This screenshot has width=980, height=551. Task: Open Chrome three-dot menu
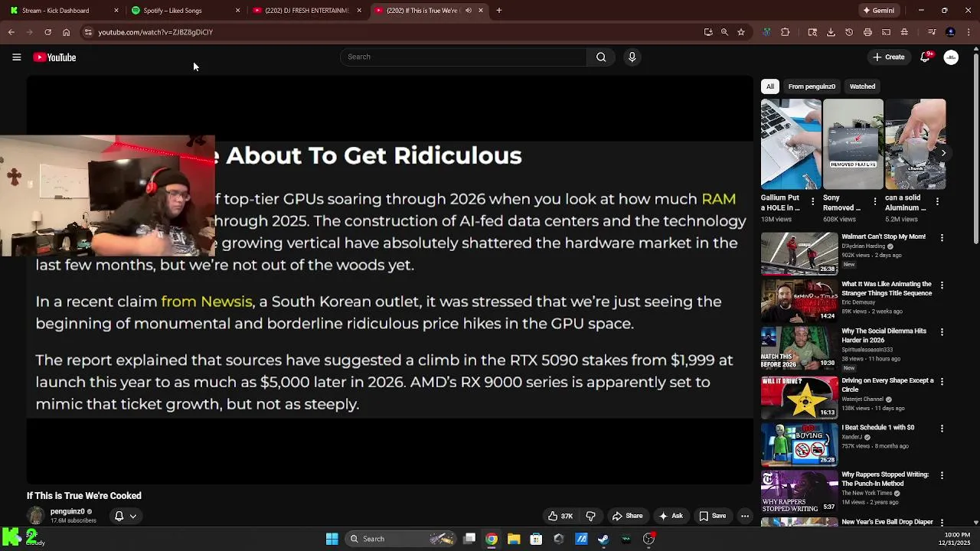click(x=969, y=32)
